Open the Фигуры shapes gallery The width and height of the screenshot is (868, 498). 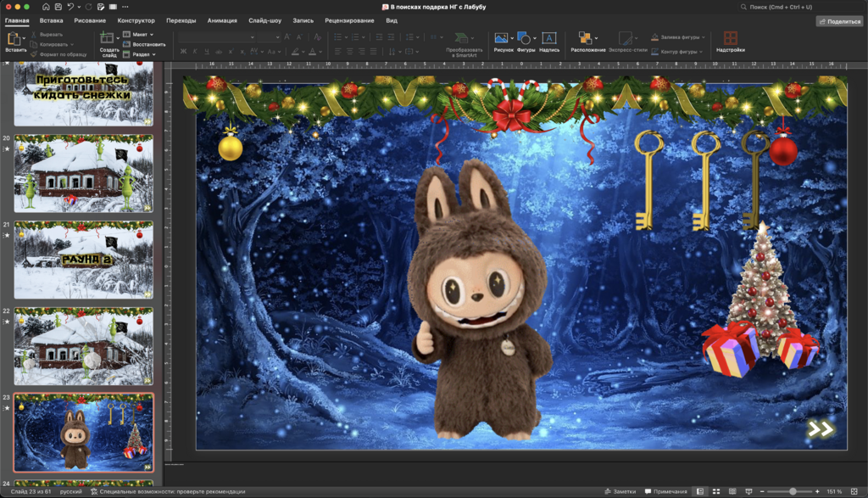(x=526, y=42)
